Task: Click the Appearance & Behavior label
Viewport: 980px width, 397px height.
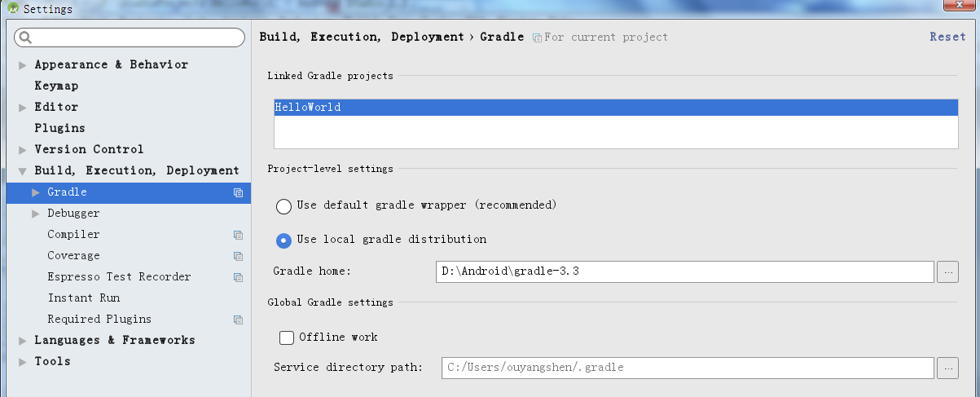Action: [x=111, y=64]
